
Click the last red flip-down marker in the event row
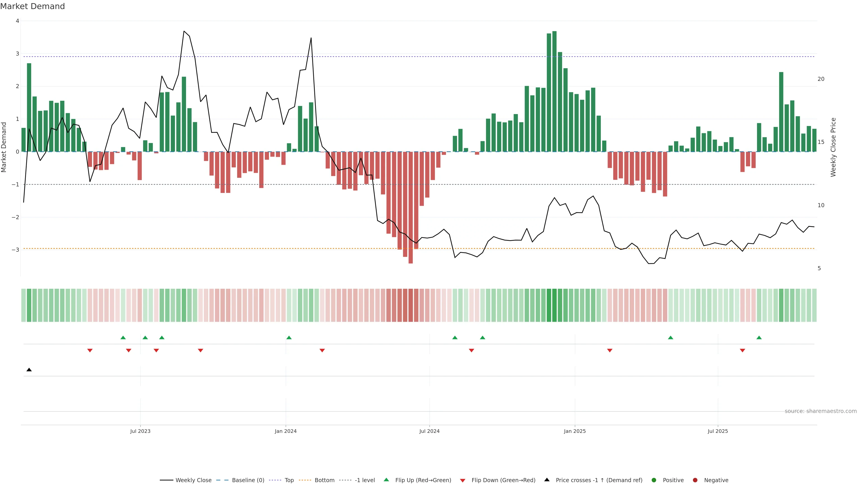pos(742,351)
